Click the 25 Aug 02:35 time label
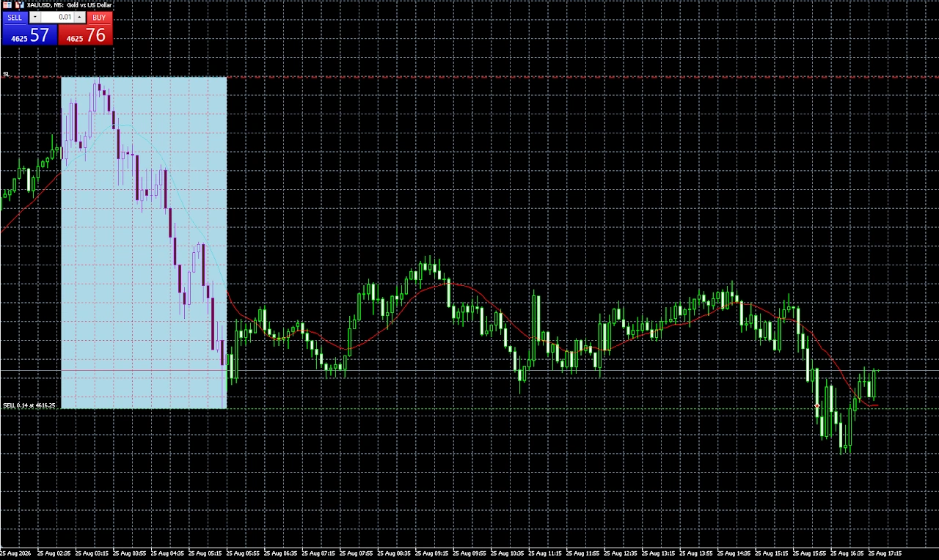This screenshot has height=560, width=939. (53, 553)
